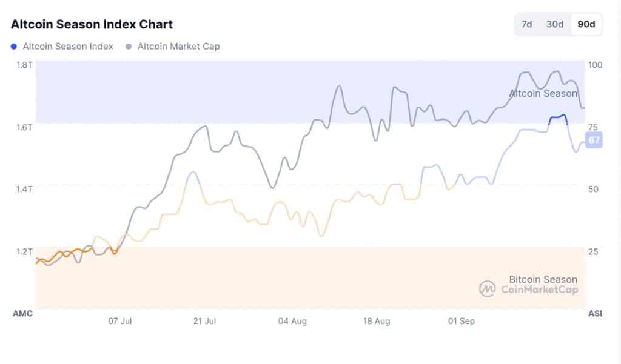Select the 30d time range tab
The image size is (621, 364).
point(554,24)
